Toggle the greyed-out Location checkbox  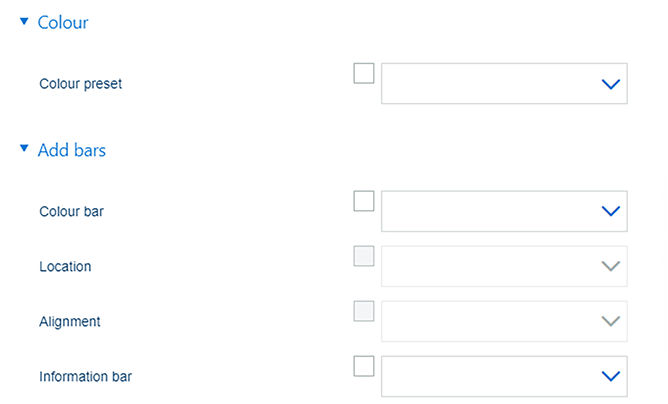click(x=364, y=256)
